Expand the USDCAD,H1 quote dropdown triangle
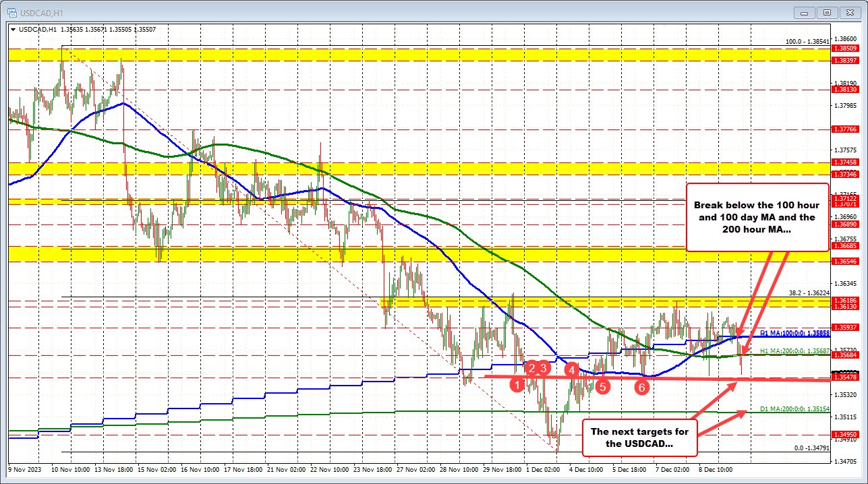Viewport: 868px width, 484px height. tap(13, 30)
